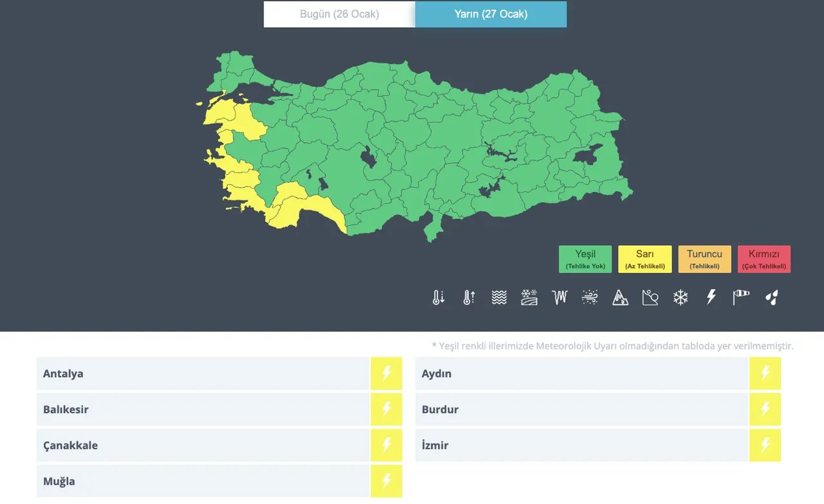Image resolution: width=824 pixels, height=504 pixels.
Task: Click the Kırmızı (Çok Tehlikeli) legend button
Action: tap(764, 259)
